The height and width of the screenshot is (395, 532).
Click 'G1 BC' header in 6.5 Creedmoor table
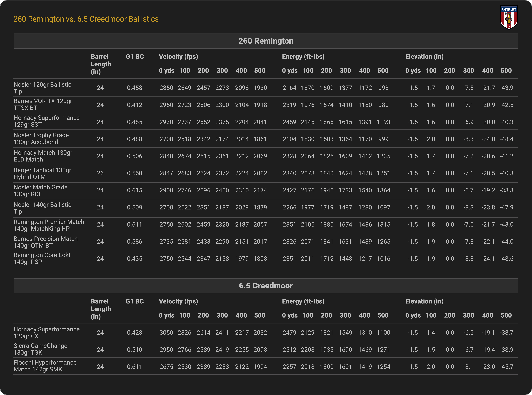click(135, 302)
